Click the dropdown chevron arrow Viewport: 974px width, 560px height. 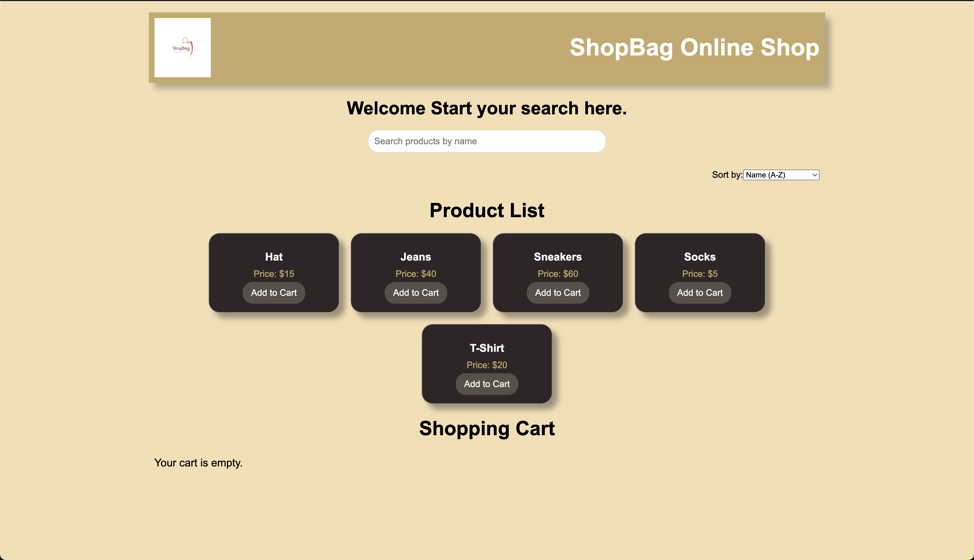point(814,175)
